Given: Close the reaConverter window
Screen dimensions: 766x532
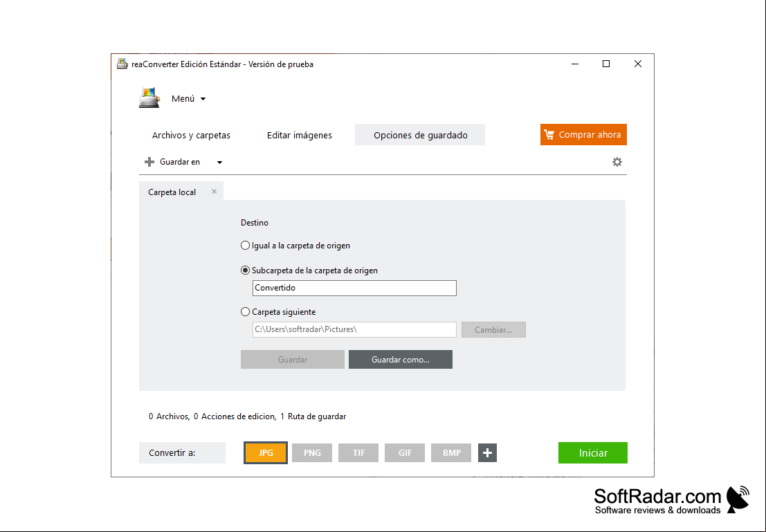Looking at the screenshot, I should [637, 64].
